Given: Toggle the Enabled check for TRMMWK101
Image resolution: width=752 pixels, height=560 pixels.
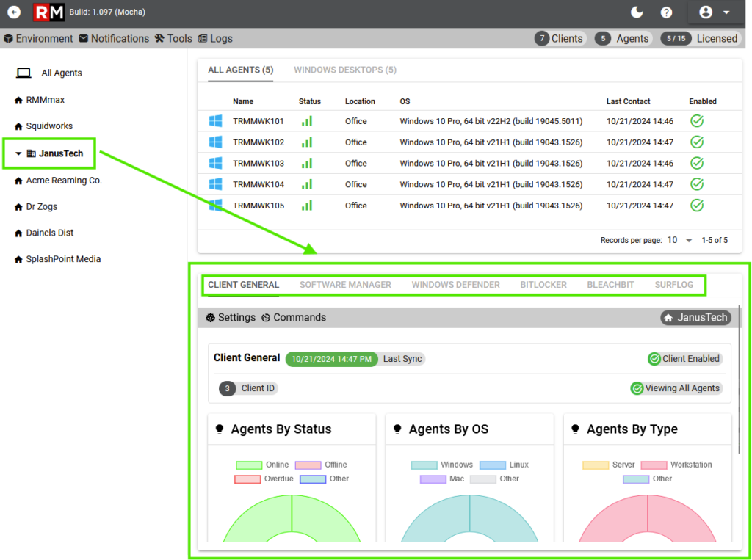Looking at the screenshot, I should 697,121.
